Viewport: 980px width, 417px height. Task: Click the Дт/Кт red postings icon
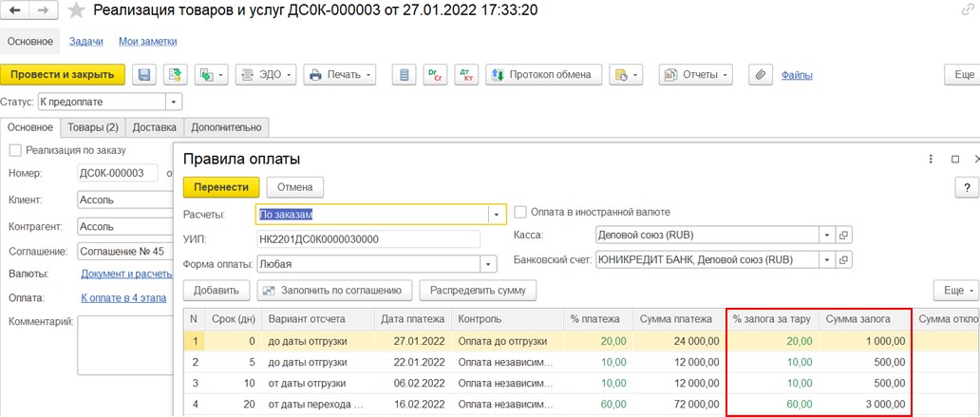(x=465, y=74)
